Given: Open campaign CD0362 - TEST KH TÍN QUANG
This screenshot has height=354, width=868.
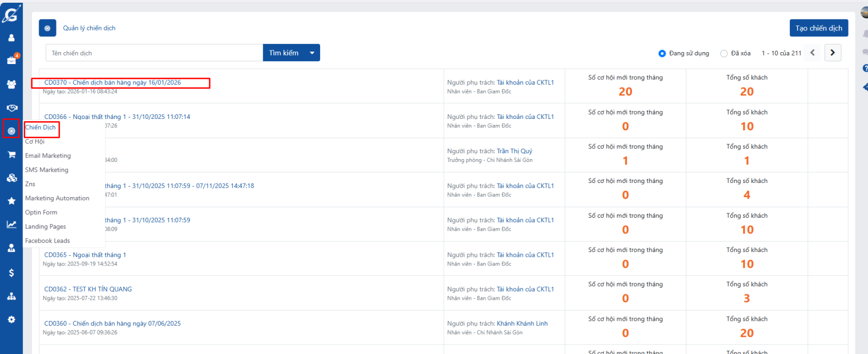Looking at the screenshot, I should coord(88,289).
